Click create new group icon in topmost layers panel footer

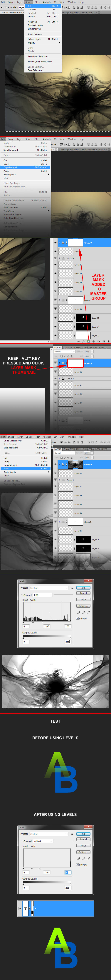98,341
